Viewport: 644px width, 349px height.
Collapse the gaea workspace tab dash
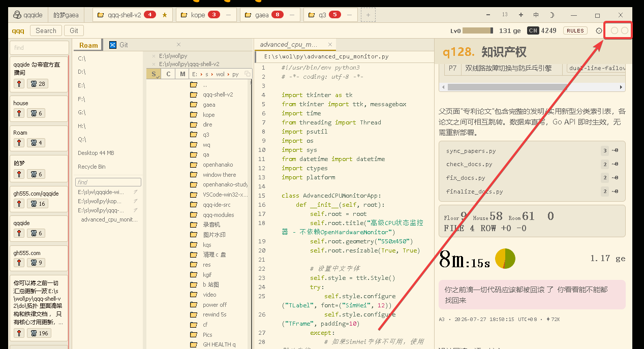[292, 15]
